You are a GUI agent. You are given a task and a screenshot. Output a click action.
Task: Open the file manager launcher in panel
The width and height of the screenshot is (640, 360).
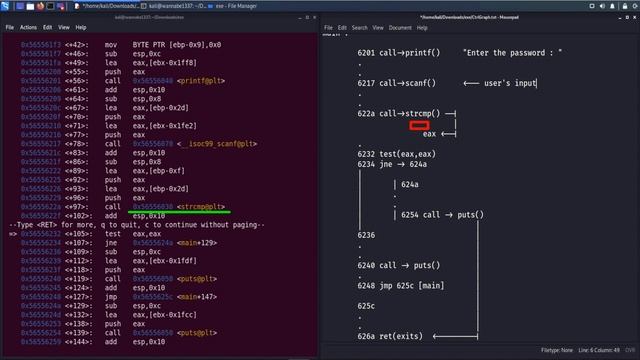pyautogui.click(x=30, y=6)
